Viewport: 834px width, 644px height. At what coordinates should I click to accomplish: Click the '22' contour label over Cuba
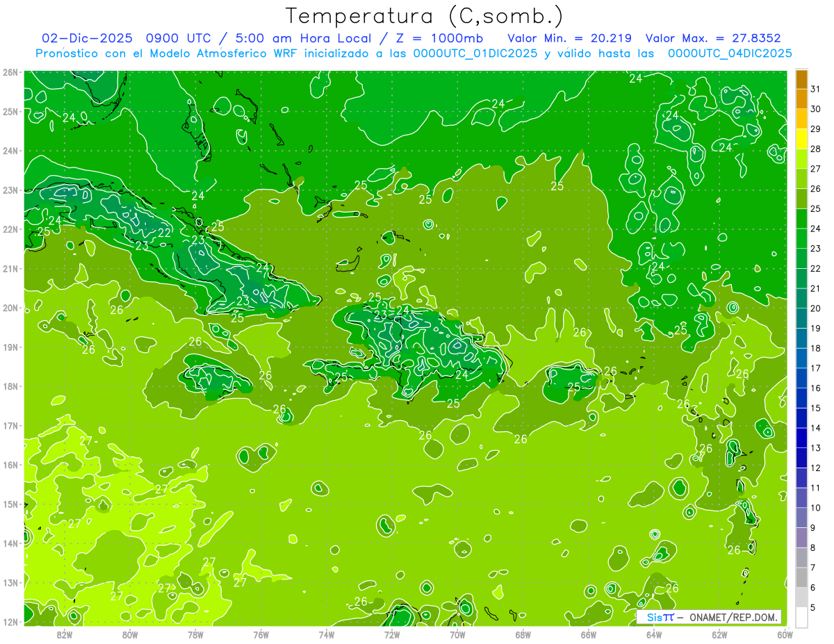click(165, 233)
